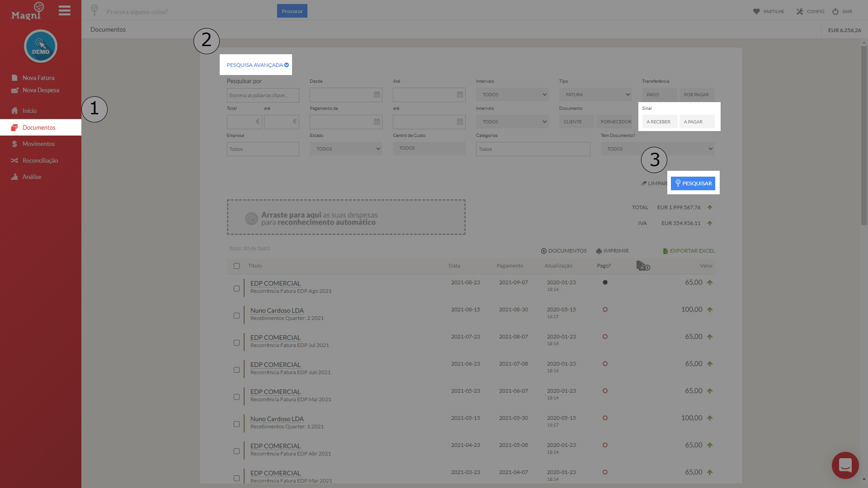The height and width of the screenshot is (488, 868).
Task: Click the Sair power icon
Action: pos(835,11)
